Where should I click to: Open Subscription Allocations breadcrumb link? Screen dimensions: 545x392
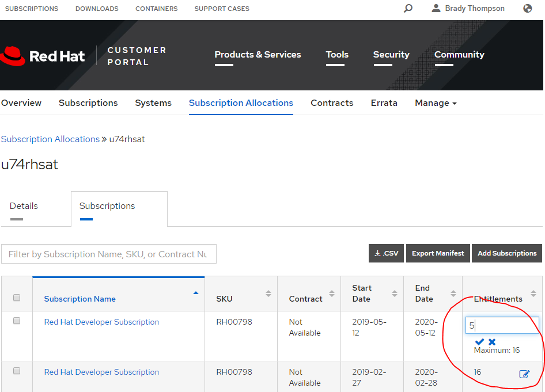tap(50, 139)
